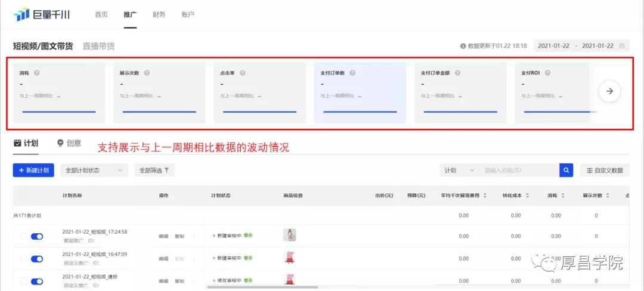
Task: Select the 支付订单数 metric card
Action: click(360, 93)
